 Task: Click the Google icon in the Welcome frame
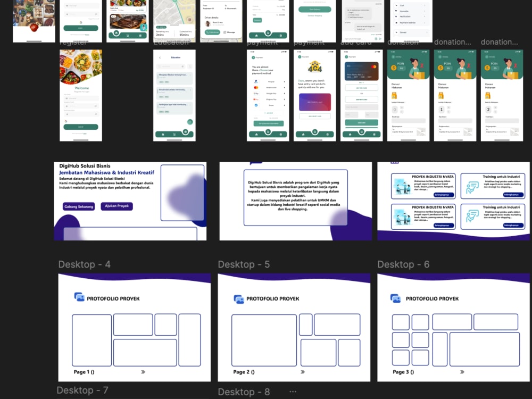click(x=66, y=121)
